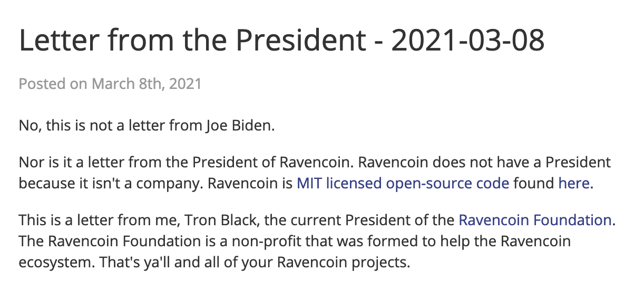Click the word "found" before the here link
This screenshot has width=644, height=281.
point(534,184)
